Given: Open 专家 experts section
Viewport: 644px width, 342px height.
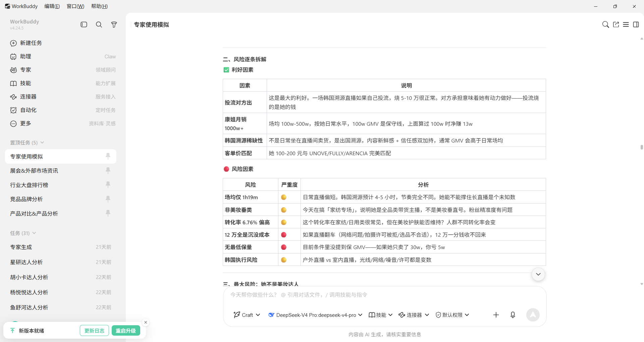Looking at the screenshot, I should click(x=63, y=70).
